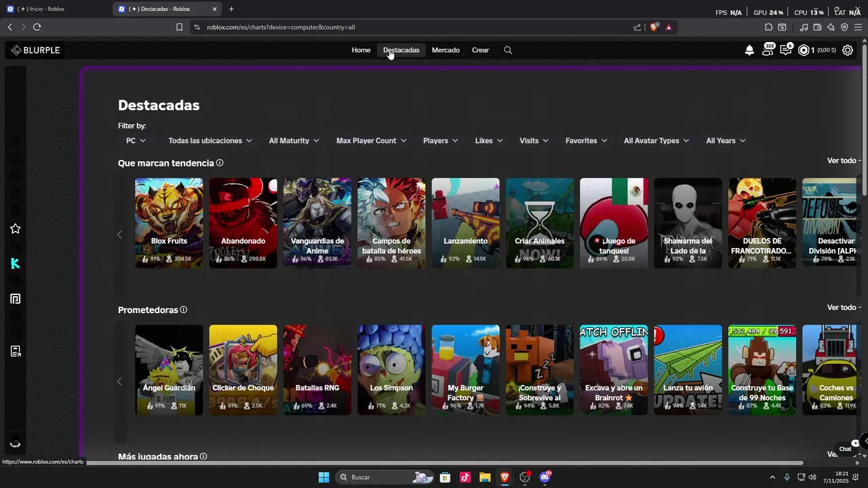
Task: Open My Burger Factory game card
Action: [465, 370]
